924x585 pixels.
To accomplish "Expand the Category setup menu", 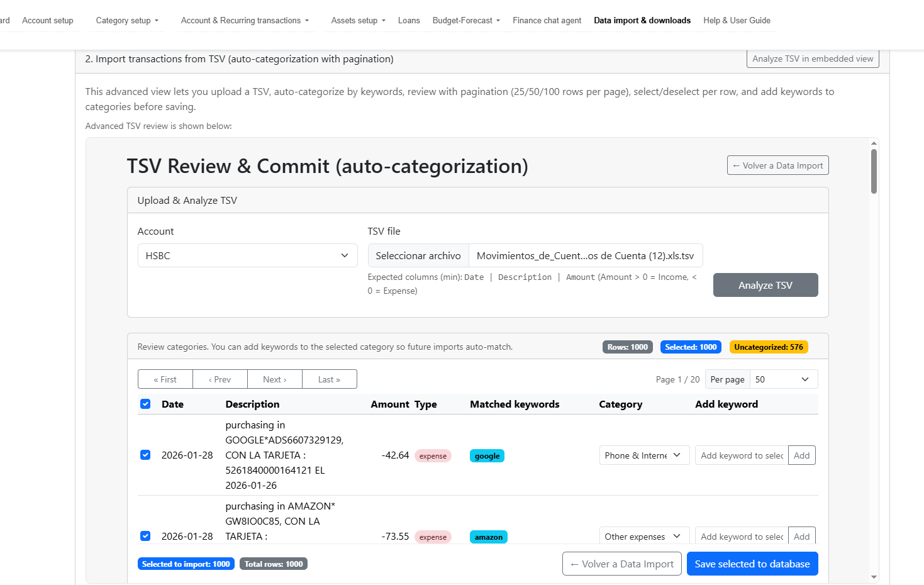I will 127,20.
